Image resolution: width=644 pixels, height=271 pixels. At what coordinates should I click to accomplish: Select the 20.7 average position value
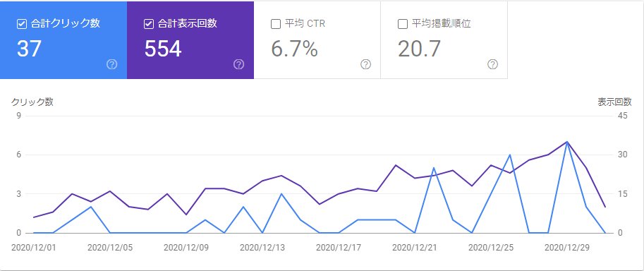419,49
